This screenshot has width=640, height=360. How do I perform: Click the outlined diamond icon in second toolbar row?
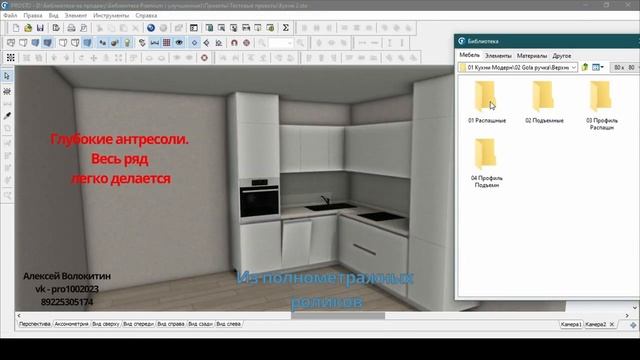(x=207, y=43)
